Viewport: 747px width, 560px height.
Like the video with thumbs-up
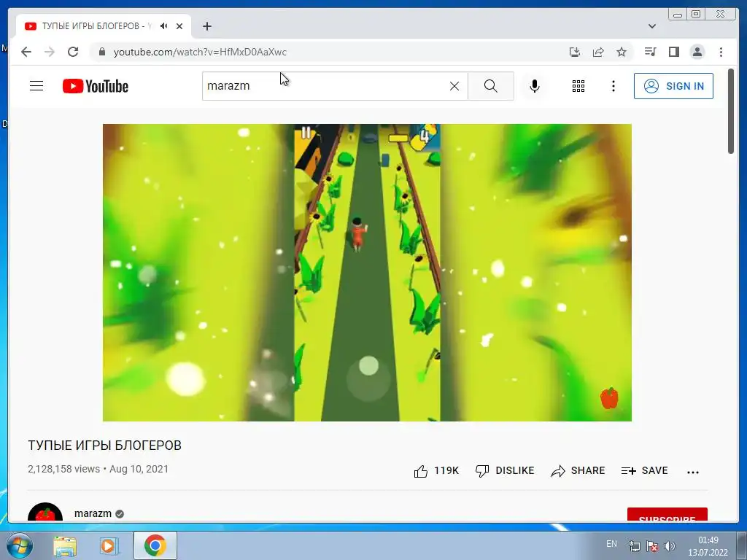tap(436, 470)
